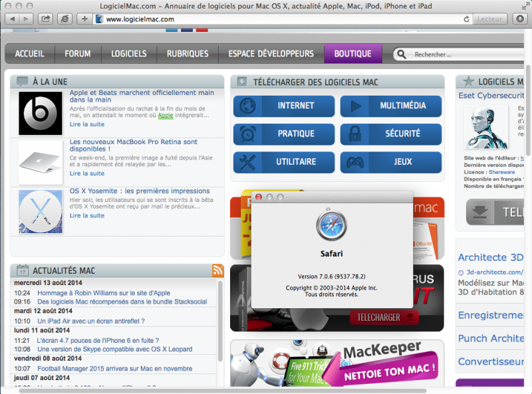This screenshot has height=394, width=532.
Task: Click the tools icon on UTILITAIRE button
Action: point(247,162)
